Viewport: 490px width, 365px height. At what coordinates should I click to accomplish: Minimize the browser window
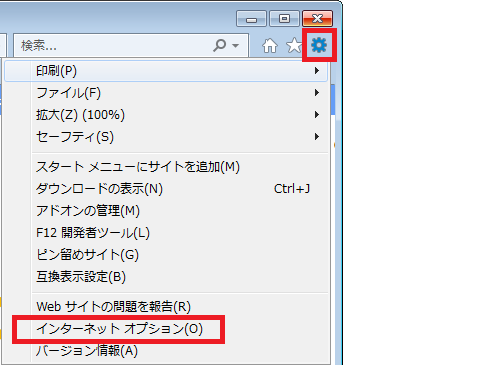point(251,18)
